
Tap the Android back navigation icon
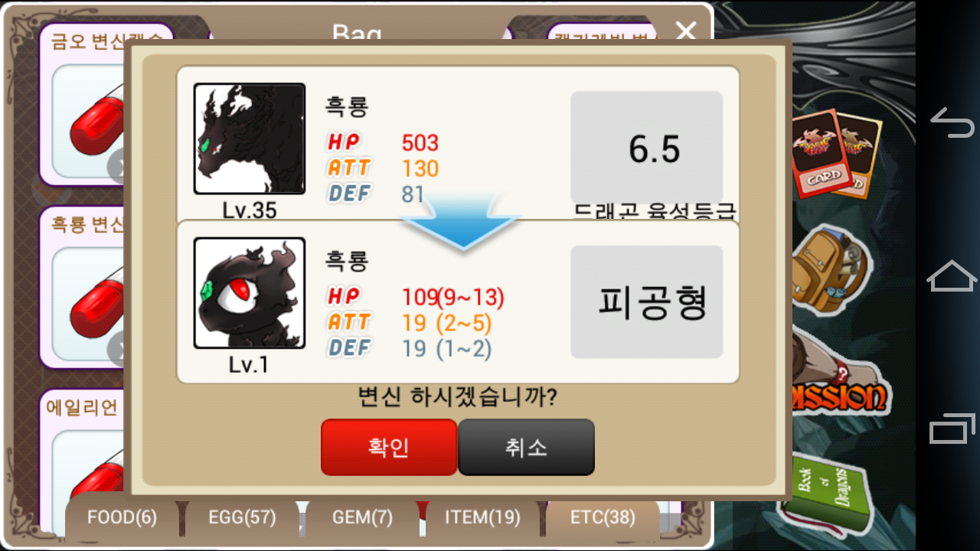click(952, 122)
